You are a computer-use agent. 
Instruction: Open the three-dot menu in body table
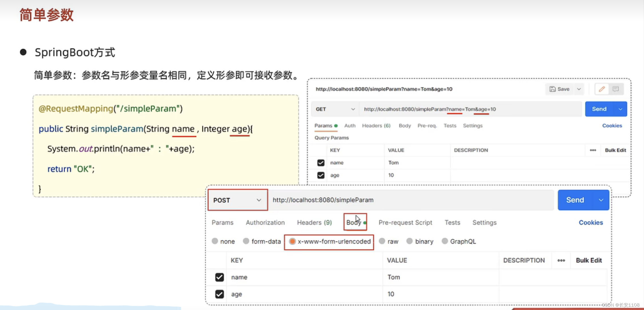pyautogui.click(x=561, y=260)
